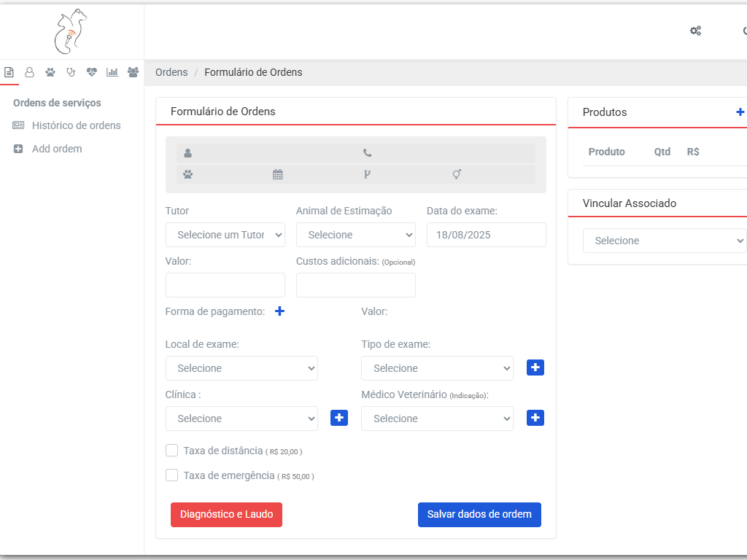The image size is (747, 560).
Task: Click the Diagnóstico e Laudo button
Action: (x=226, y=514)
